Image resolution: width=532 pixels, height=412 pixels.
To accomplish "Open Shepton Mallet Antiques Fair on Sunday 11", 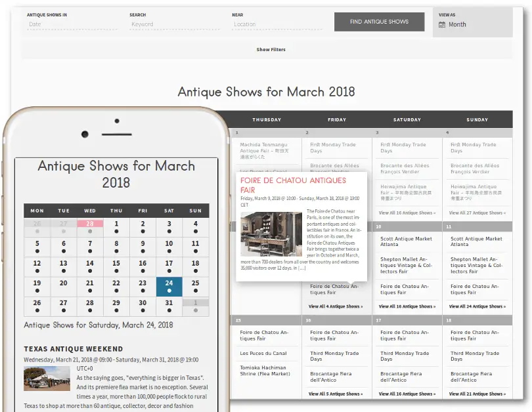I will click(x=476, y=265).
